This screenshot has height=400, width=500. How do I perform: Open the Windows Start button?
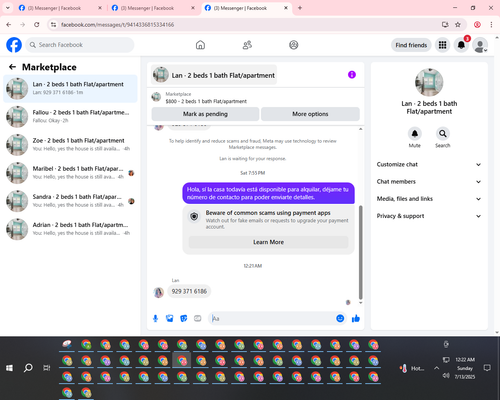pos(9,368)
